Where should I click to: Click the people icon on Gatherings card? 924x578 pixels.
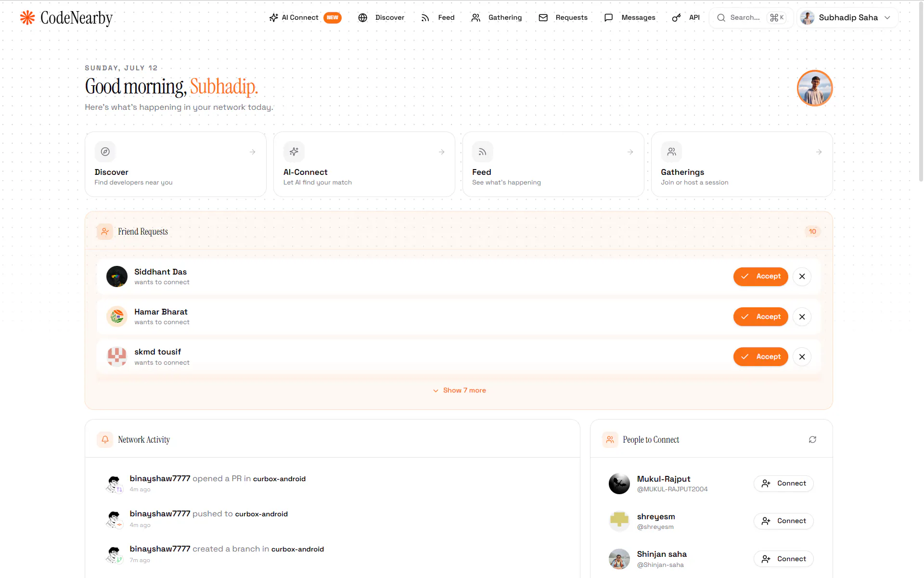[x=671, y=152]
